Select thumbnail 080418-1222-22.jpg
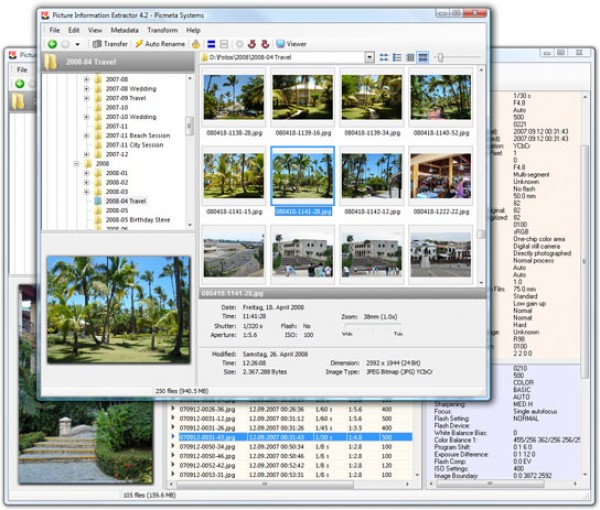Image resolution: width=600 pixels, height=510 pixels. pyautogui.click(x=440, y=178)
